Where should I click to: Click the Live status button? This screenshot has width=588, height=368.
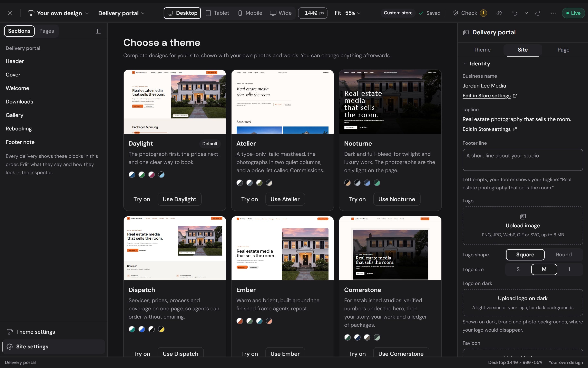click(x=573, y=13)
